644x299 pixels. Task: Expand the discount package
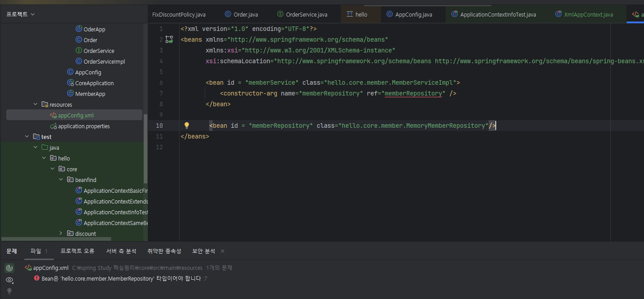point(61,234)
